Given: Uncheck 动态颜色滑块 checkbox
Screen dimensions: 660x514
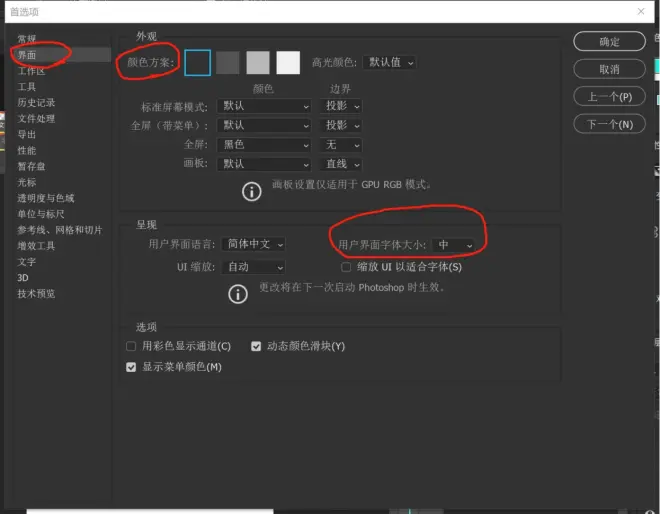Looking at the screenshot, I should [256, 346].
